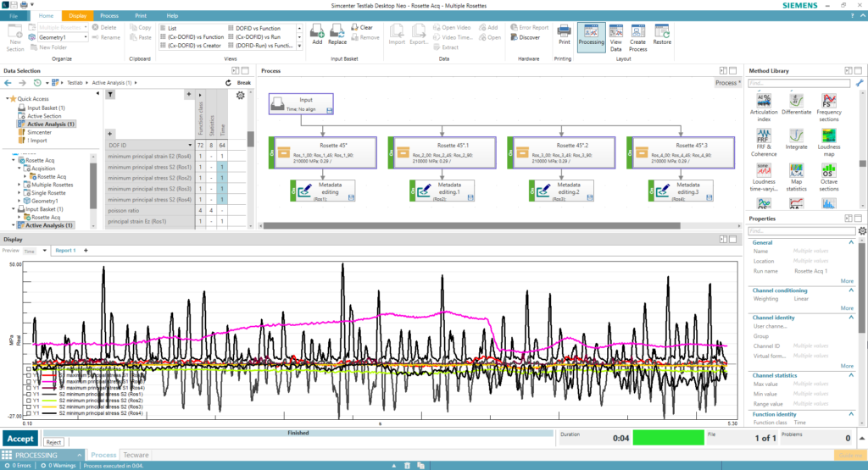This screenshot has width=868, height=470.
Task: Click the Replace input basket icon
Action: point(337,31)
